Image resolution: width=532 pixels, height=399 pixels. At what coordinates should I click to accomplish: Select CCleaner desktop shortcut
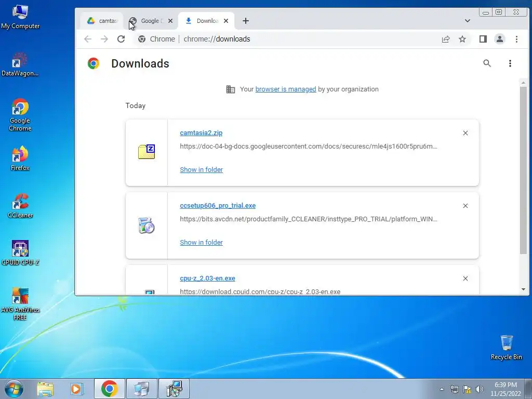tap(20, 206)
